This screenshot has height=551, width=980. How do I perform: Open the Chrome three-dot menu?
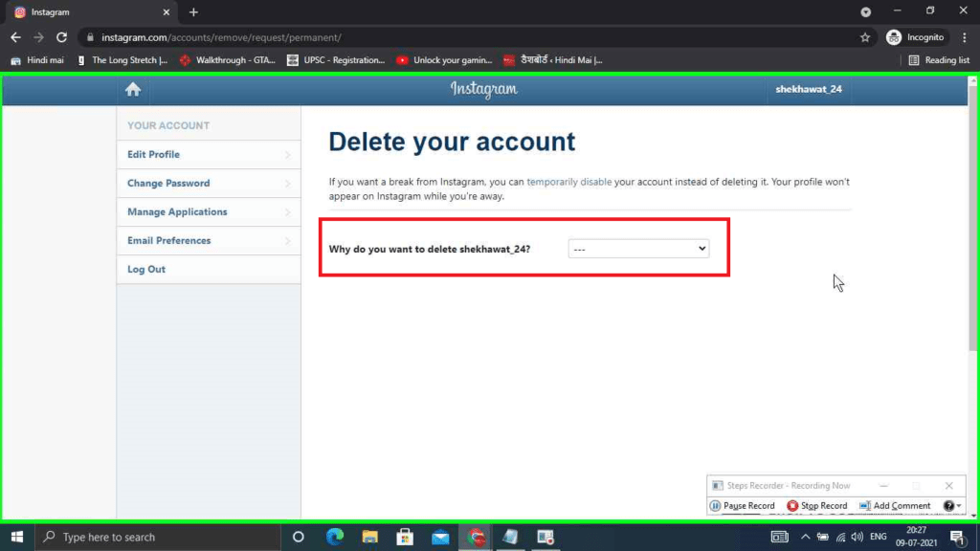pyautogui.click(x=965, y=37)
